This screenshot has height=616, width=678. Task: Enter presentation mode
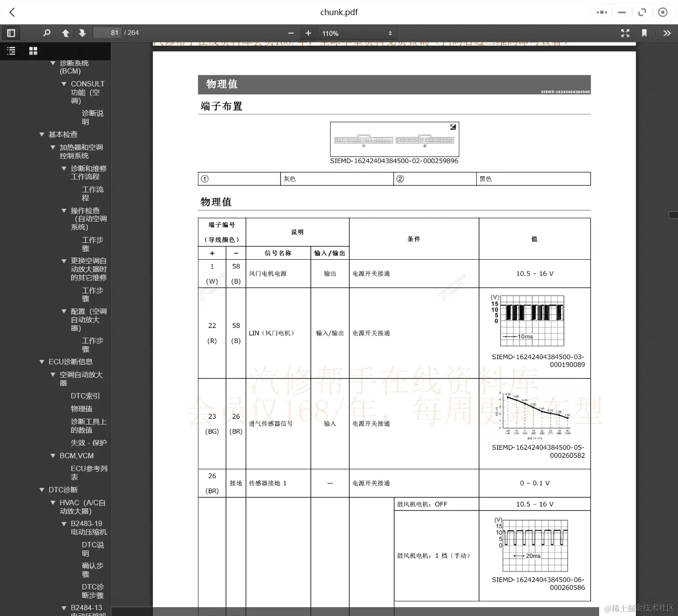tap(625, 33)
